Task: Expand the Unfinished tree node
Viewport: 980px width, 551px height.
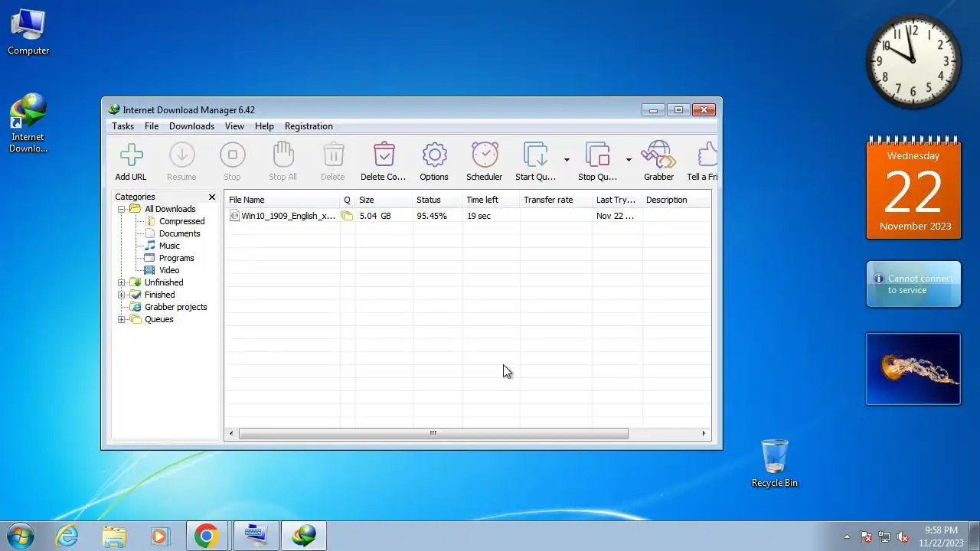Action: click(x=121, y=282)
